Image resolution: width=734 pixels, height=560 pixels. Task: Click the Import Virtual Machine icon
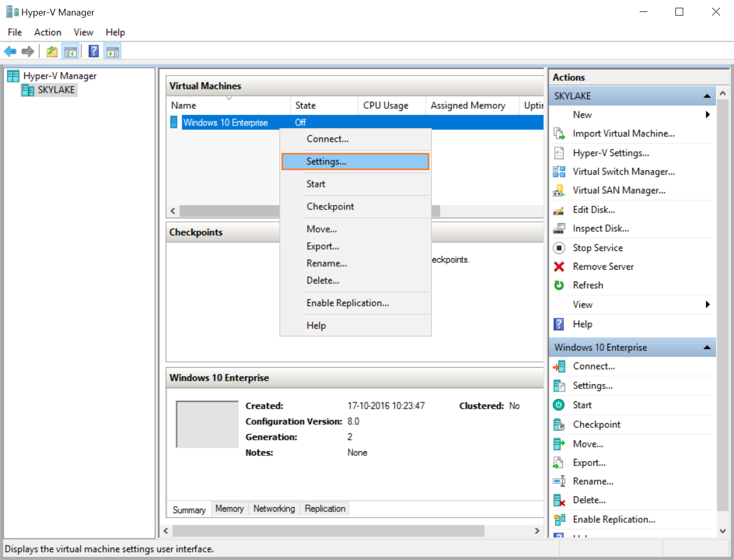coord(559,134)
